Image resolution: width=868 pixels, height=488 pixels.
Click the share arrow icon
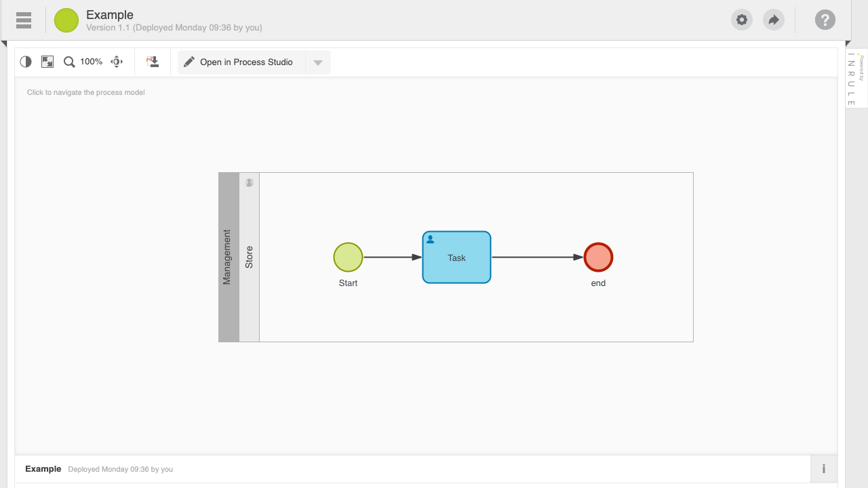773,20
